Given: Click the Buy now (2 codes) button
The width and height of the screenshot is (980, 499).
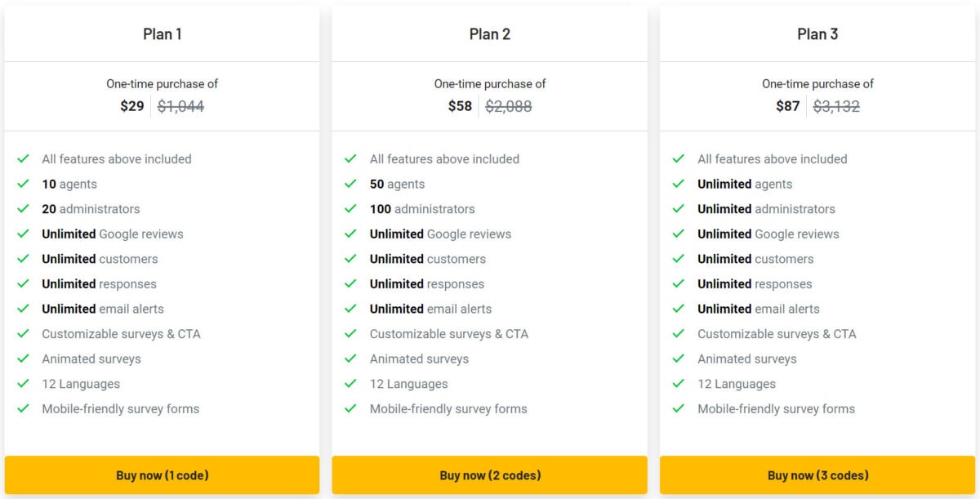Looking at the screenshot, I should [x=490, y=475].
